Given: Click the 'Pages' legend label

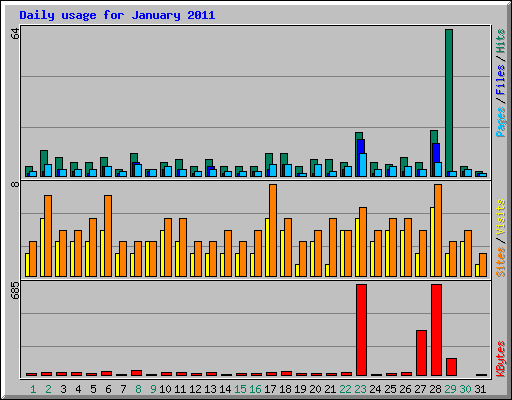Looking at the screenshot, I should click(x=500, y=122).
